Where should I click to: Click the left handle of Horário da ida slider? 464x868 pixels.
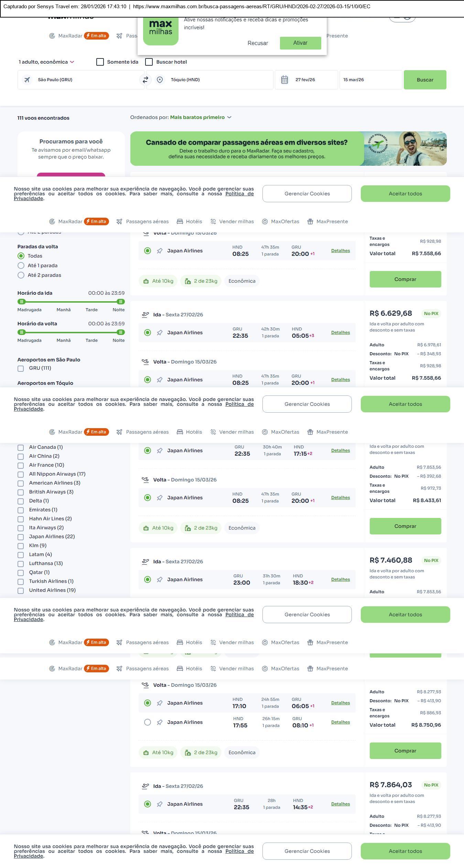[22, 302]
